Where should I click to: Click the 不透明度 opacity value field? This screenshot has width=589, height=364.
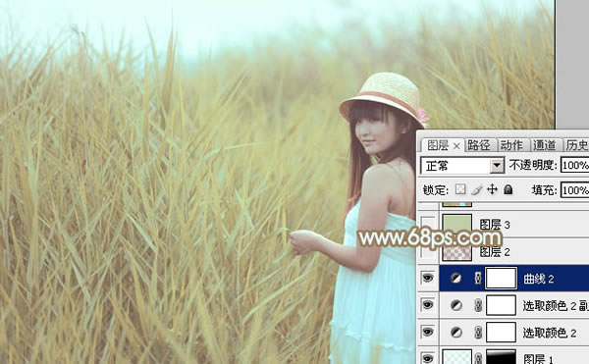point(575,165)
